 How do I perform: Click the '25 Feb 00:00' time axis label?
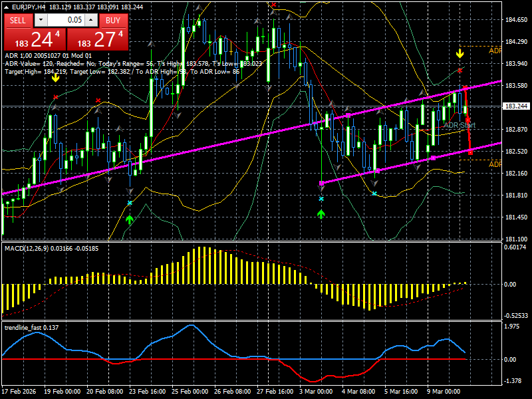point(190,392)
